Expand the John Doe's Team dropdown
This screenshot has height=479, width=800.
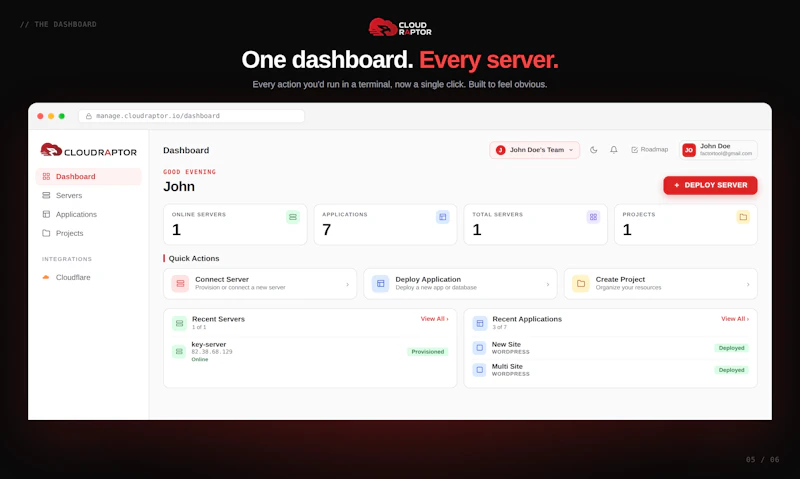coord(534,150)
